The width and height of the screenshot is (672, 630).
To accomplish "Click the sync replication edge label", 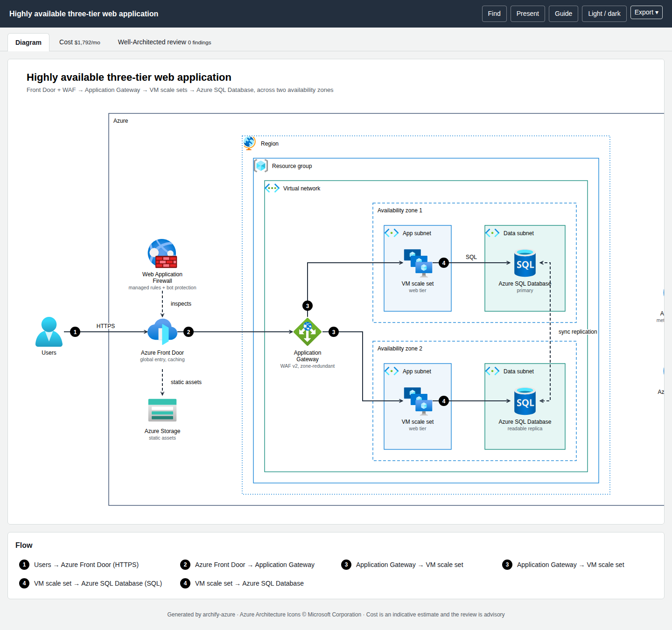I will click(x=578, y=332).
